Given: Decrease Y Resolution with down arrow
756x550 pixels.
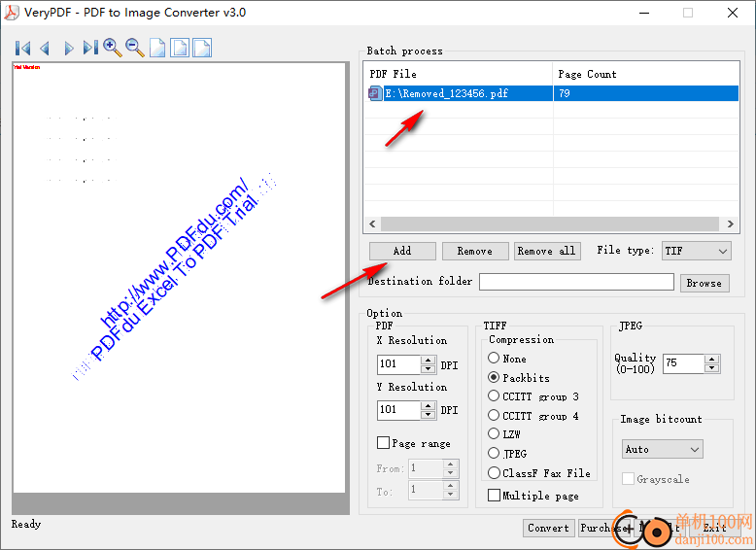Looking at the screenshot, I should tap(428, 415).
